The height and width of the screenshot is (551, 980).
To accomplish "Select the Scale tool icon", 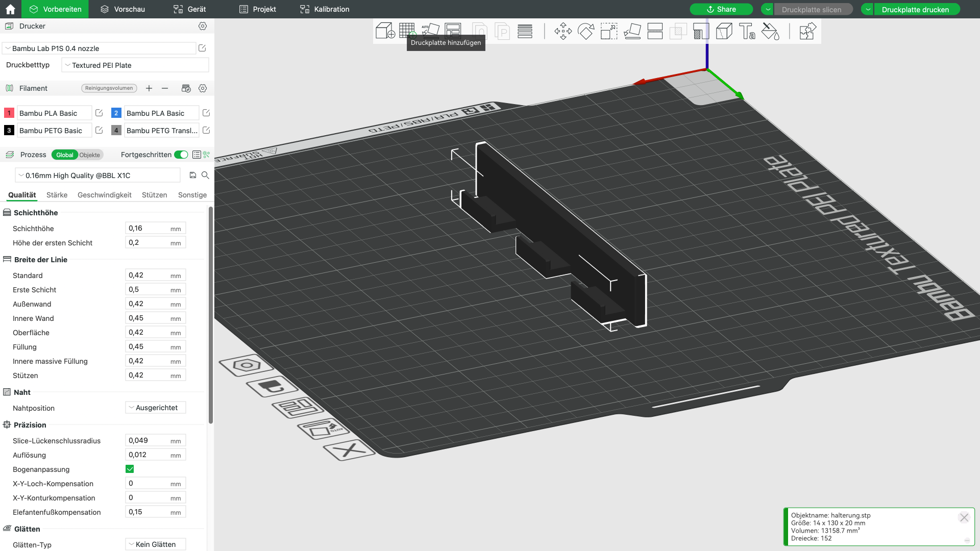I will (608, 31).
